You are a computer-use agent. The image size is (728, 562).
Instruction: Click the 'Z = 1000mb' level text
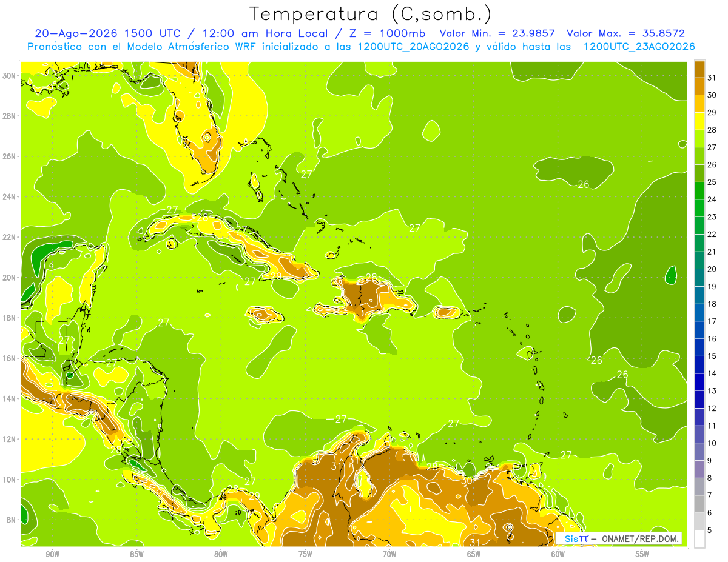coord(387,33)
